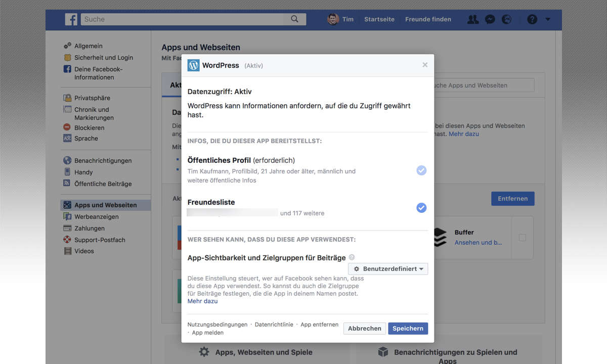Click Tim's name in the top bar
607x364 pixels.
pos(348,19)
